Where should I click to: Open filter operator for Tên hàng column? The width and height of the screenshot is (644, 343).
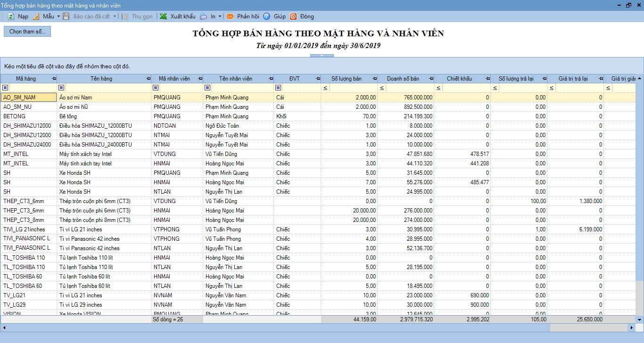61,88
